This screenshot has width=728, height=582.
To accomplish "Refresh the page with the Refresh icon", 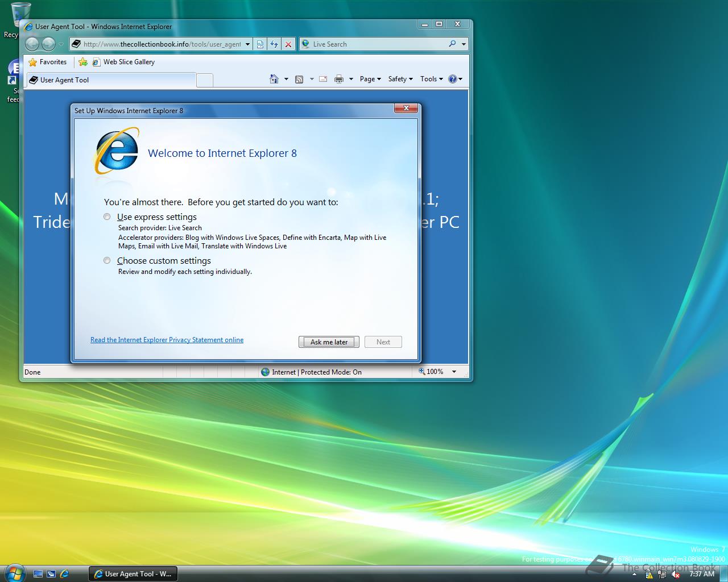I will (274, 44).
